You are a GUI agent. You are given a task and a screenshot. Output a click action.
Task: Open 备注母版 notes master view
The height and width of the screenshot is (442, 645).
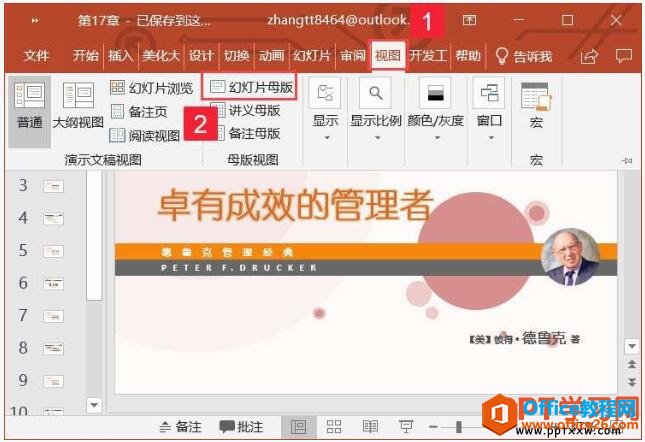click(248, 133)
